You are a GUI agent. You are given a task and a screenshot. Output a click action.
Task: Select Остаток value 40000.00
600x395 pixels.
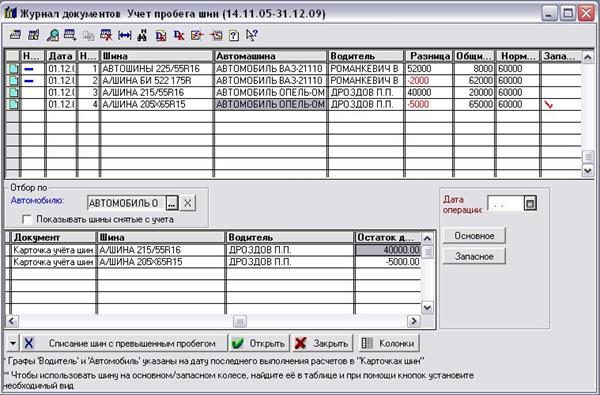click(x=388, y=250)
